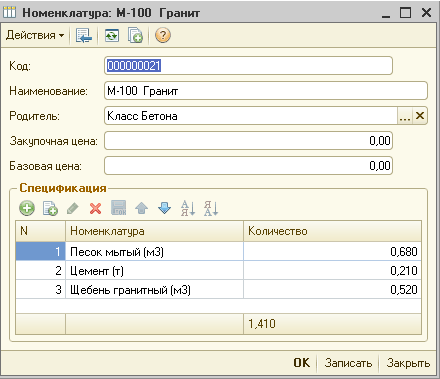Clear the Родитель field with X button
This screenshot has width=440, height=379.
click(420, 116)
